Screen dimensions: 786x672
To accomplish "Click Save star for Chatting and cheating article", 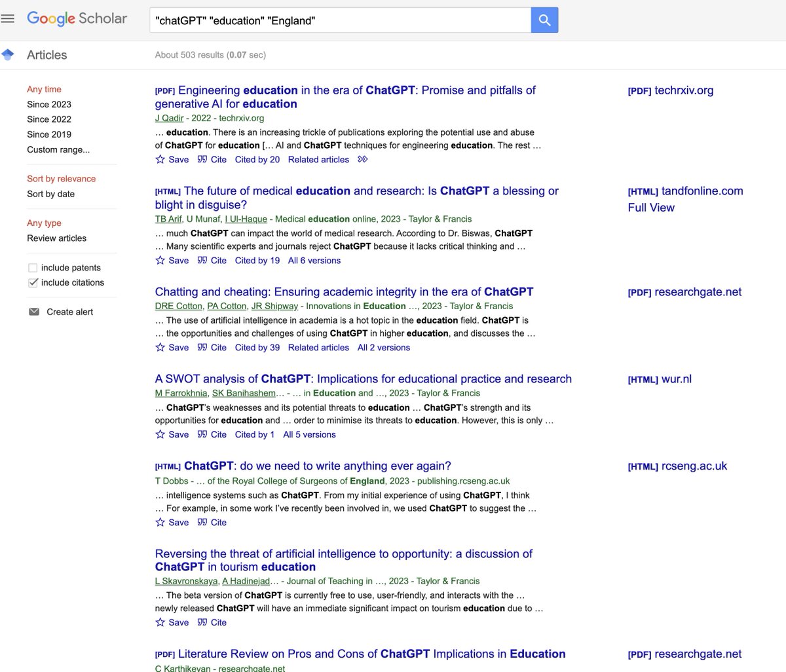I will pyautogui.click(x=160, y=347).
